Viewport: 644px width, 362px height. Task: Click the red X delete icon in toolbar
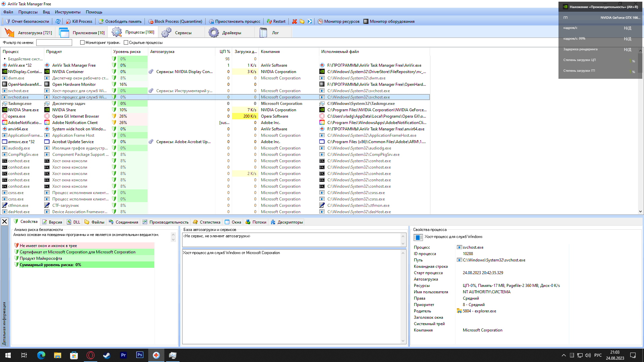pyautogui.click(x=294, y=21)
